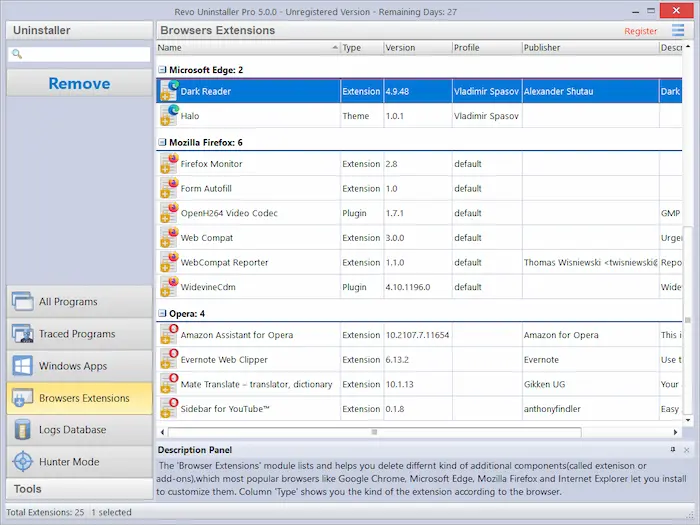Open the Traced Programs section
Image resolution: width=700 pixels, height=525 pixels.
point(79,333)
